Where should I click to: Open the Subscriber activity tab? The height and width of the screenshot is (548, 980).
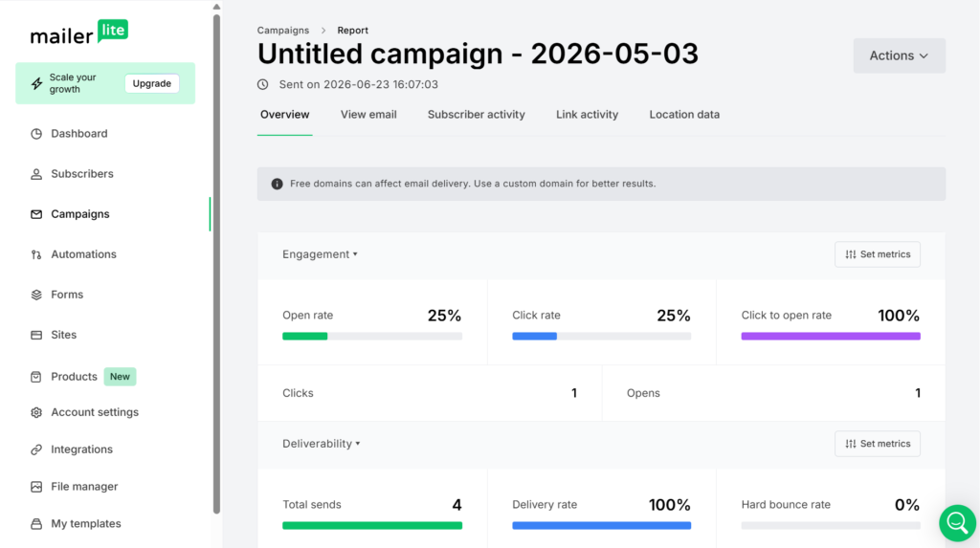coord(477,115)
